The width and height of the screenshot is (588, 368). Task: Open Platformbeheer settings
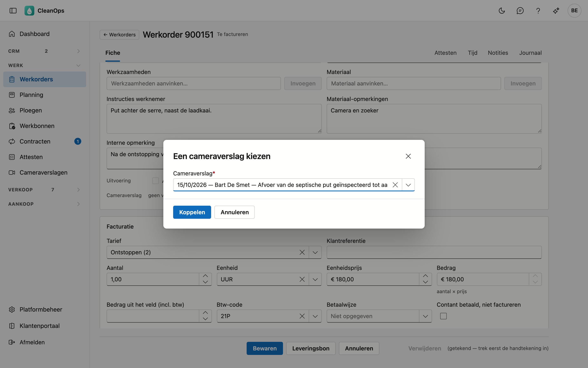click(x=45, y=309)
